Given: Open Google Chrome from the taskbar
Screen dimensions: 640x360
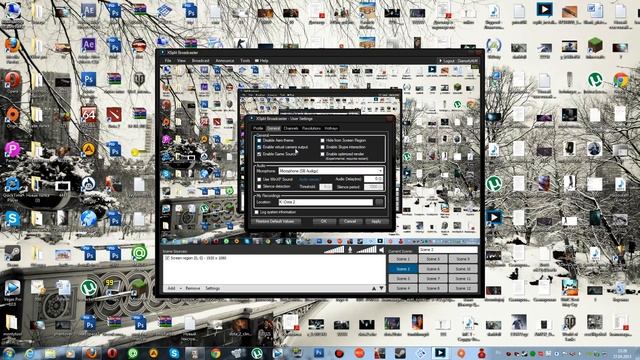Looking at the screenshot, I should click(x=216, y=353).
